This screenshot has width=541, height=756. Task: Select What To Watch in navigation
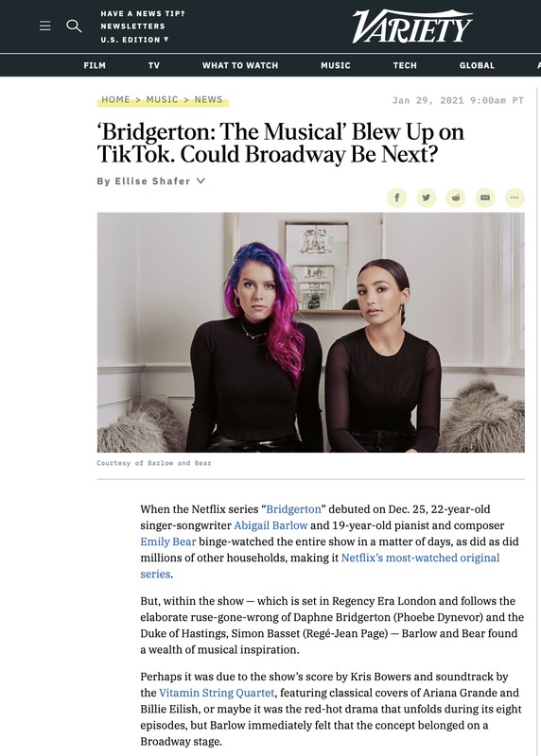point(240,65)
